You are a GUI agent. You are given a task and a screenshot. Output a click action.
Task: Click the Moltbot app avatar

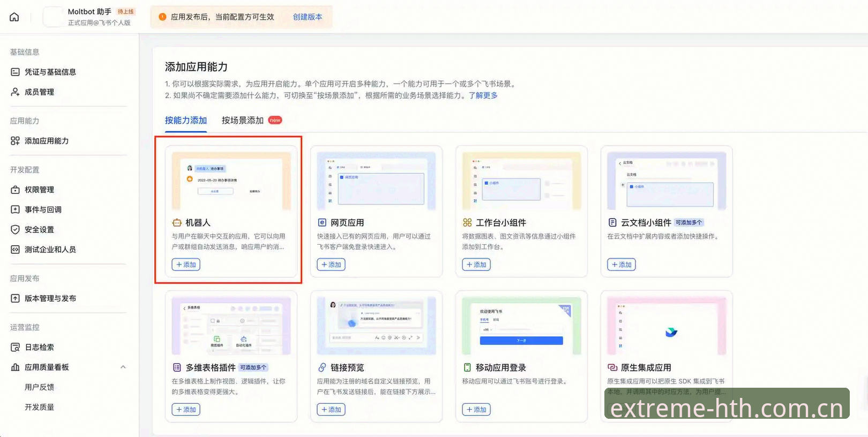tap(53, 17)
